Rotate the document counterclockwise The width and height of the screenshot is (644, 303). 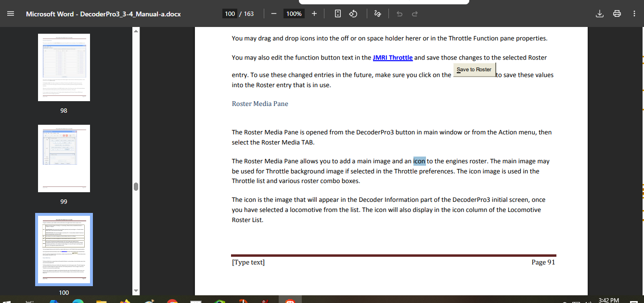(353, 14)
